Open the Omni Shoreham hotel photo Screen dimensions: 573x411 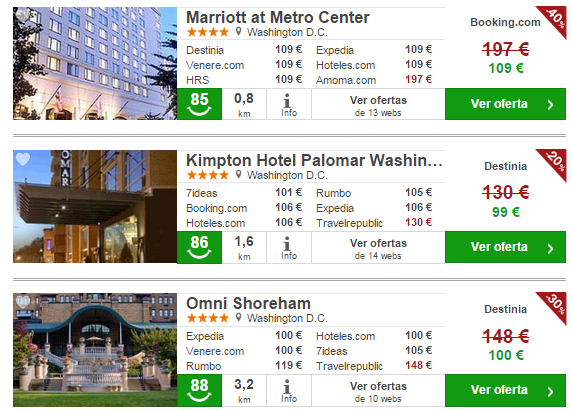95,350
